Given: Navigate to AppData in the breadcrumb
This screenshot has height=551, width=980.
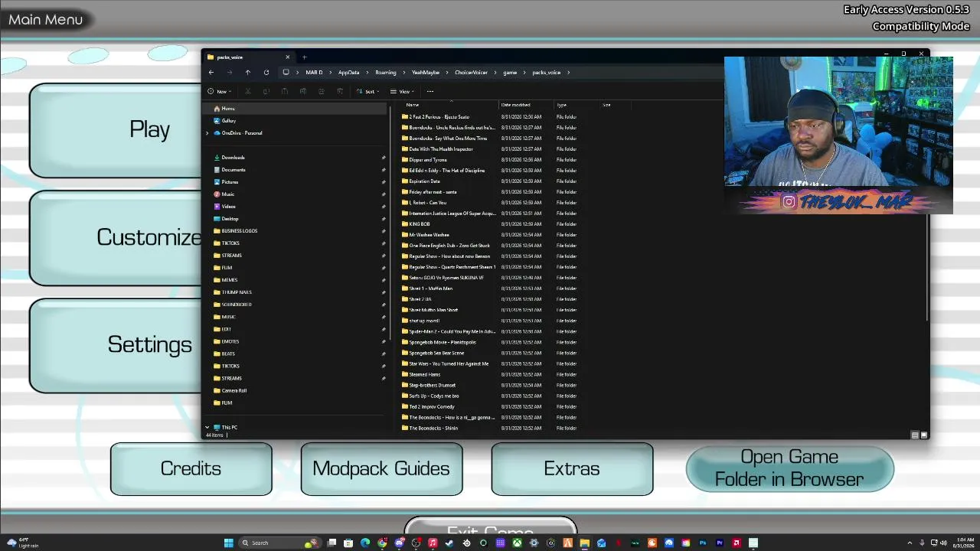Looking at the screenshot, I should 348,73.
